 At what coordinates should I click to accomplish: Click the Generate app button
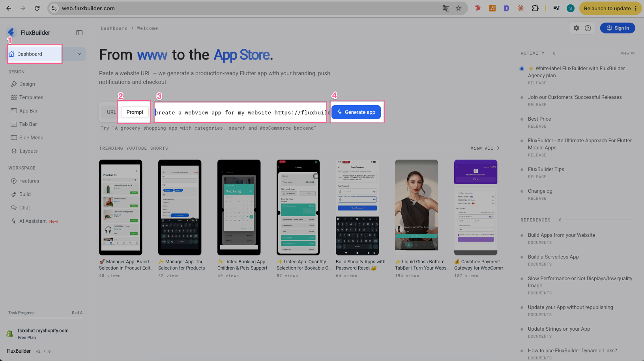tap(356, 112)
